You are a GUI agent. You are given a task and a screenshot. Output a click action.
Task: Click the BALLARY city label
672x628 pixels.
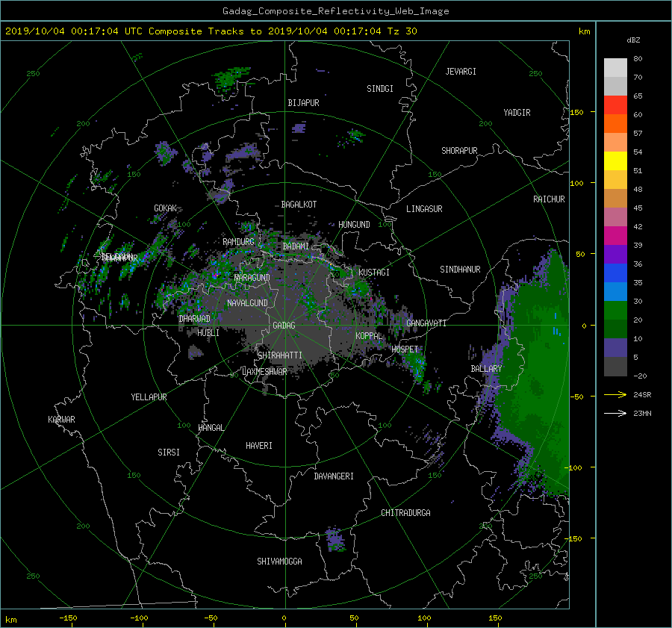click(486, 369)
